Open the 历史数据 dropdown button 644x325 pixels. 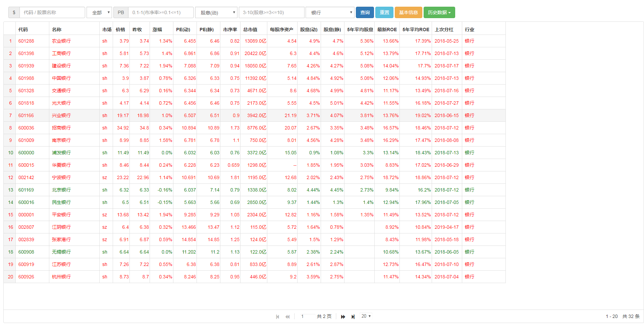(439, 12)
